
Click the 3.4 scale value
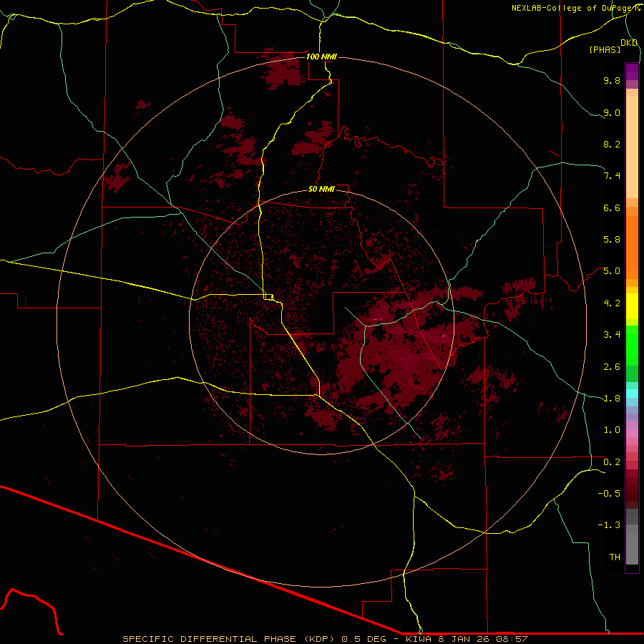[x=612, y=335]
